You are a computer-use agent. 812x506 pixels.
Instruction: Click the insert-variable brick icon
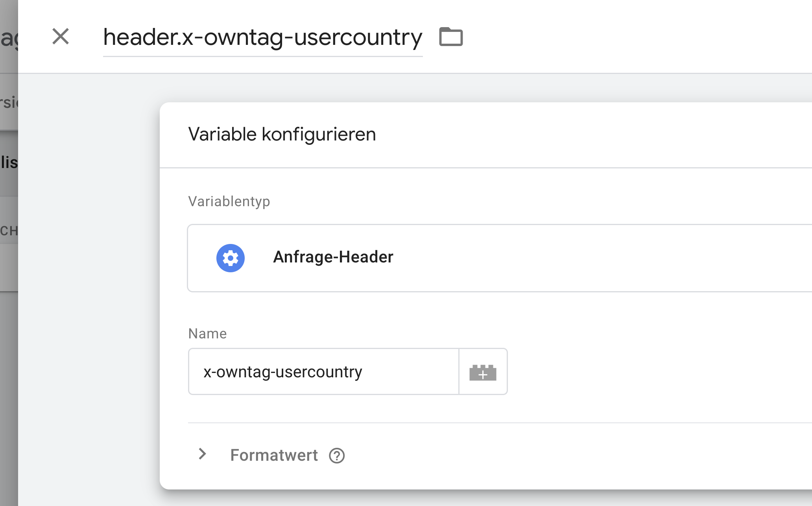[x=483, y=372]
